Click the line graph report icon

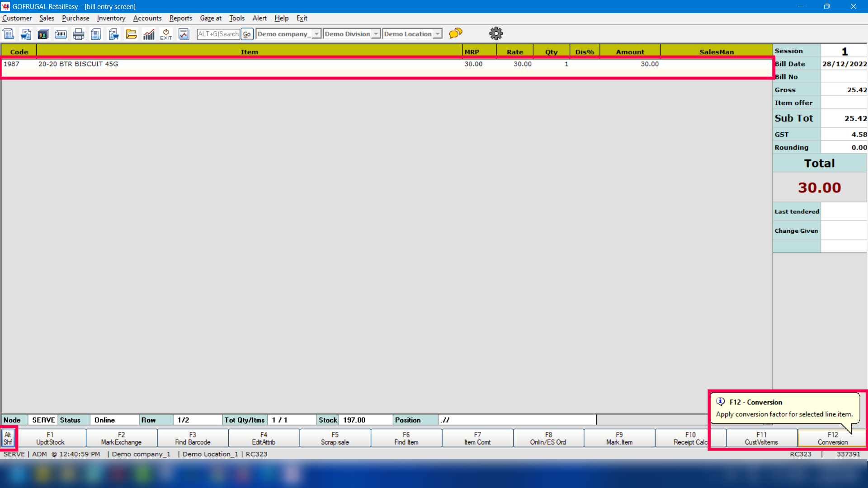coord(184,34)
